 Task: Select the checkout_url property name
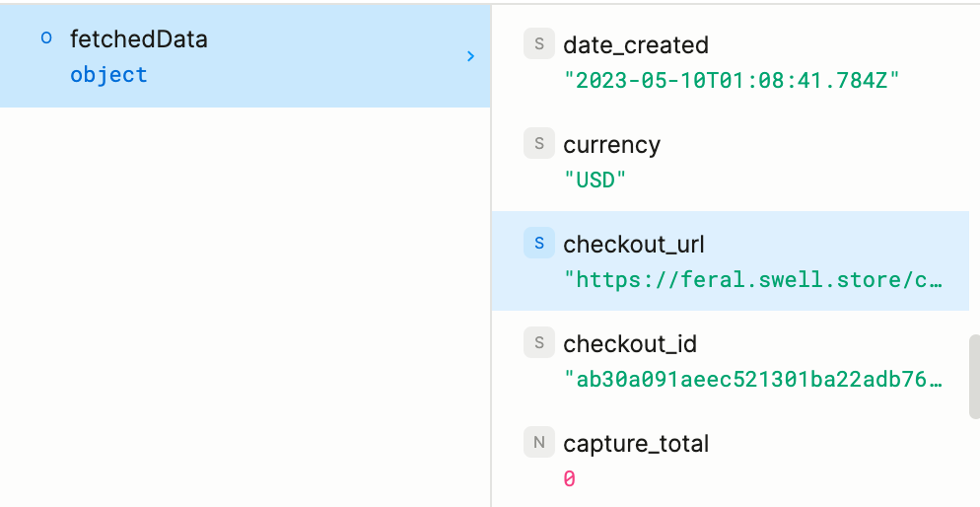(634, 245)
